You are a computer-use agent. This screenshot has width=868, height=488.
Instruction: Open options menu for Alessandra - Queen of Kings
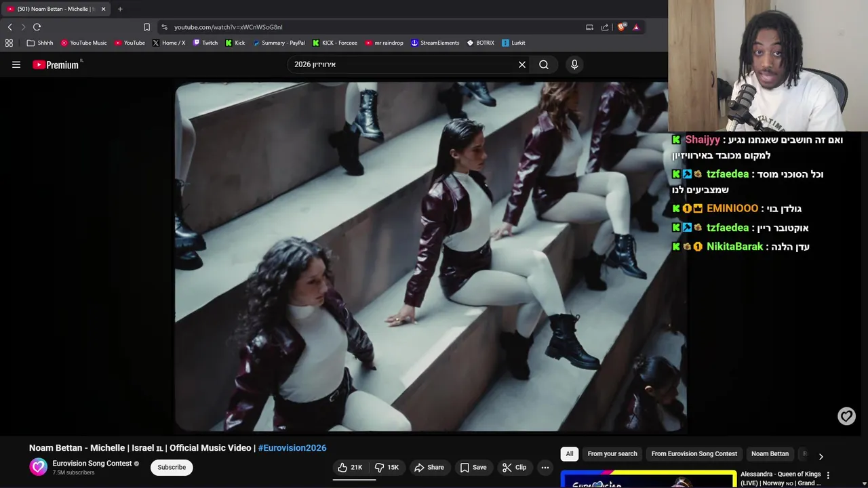[828, 475]
